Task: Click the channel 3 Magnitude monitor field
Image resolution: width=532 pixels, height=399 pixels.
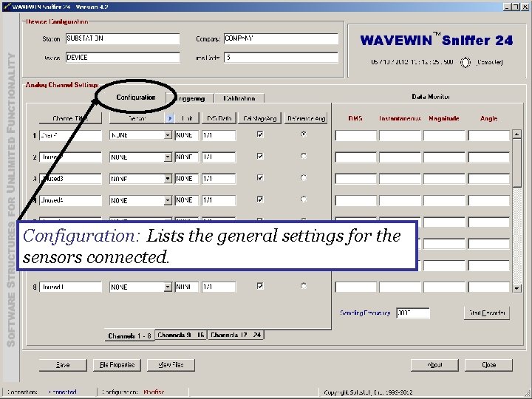Action: [x=444, y=179]
